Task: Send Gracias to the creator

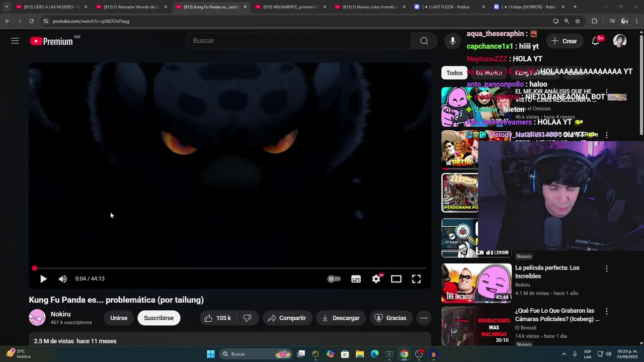Action: [x=391, y=318]
